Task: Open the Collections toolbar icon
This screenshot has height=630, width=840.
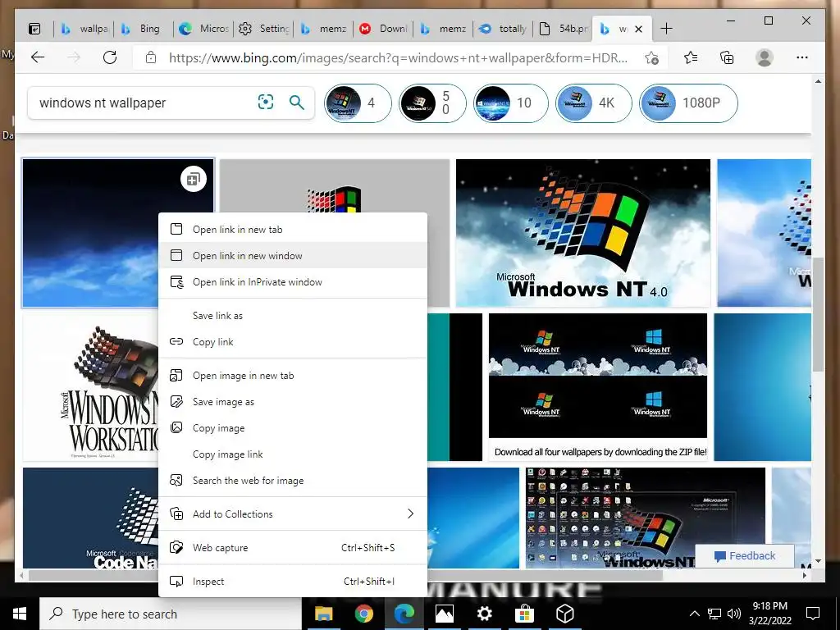Action: [x=727, y=57]
